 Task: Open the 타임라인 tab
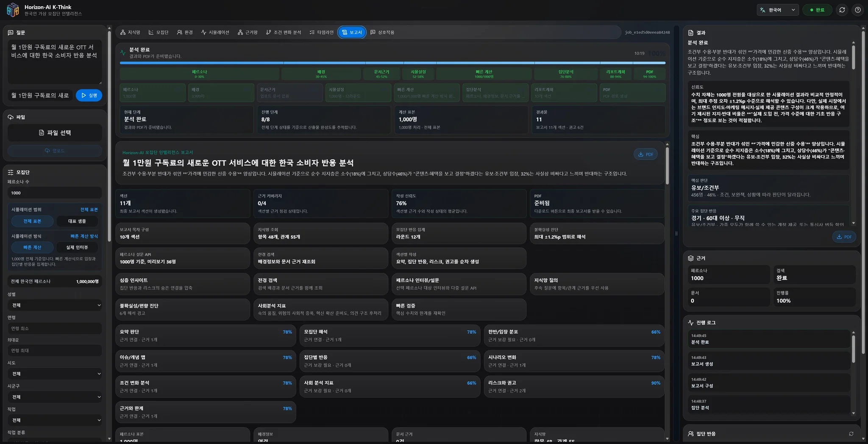click(x=322, y=32)
